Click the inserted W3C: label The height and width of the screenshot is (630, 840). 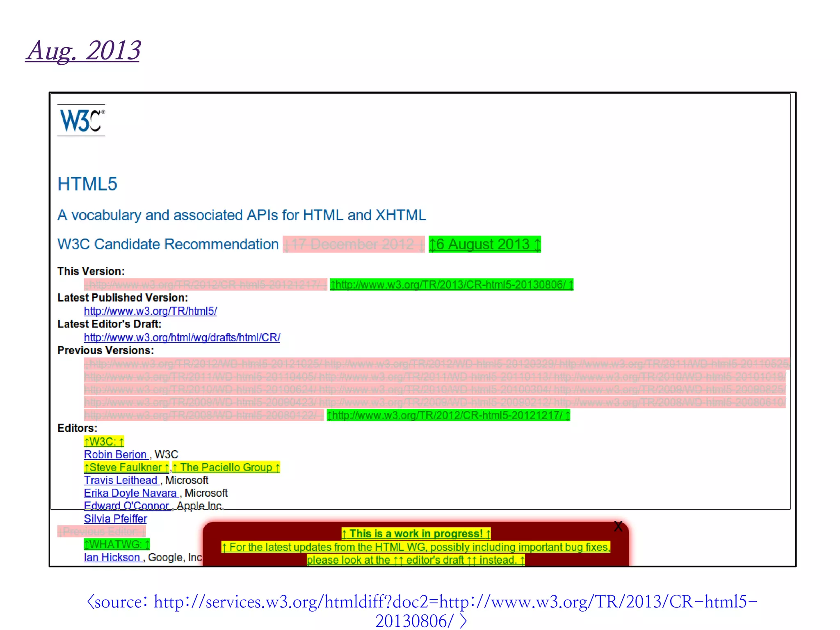(104, 442)
